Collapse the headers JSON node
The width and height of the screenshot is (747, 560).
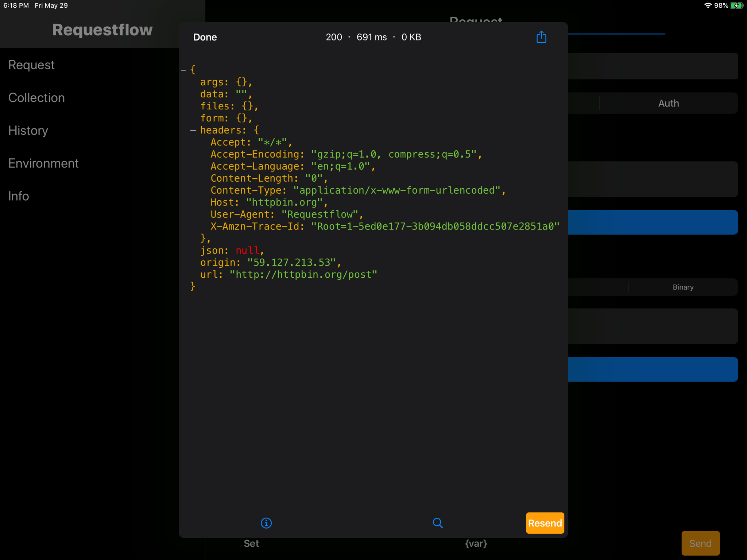(x=193, y=130)
